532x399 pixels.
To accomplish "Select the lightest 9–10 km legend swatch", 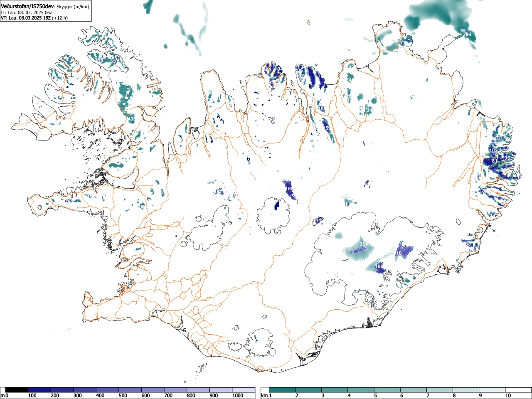I will coord(492,390).
